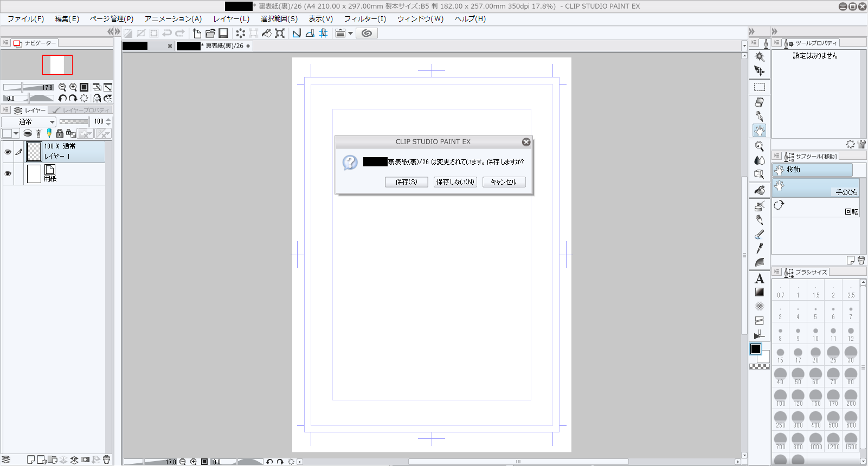Switch to the レイヤープロパティ tab
The height and width of the screenshot is (466, 868).
81,111
